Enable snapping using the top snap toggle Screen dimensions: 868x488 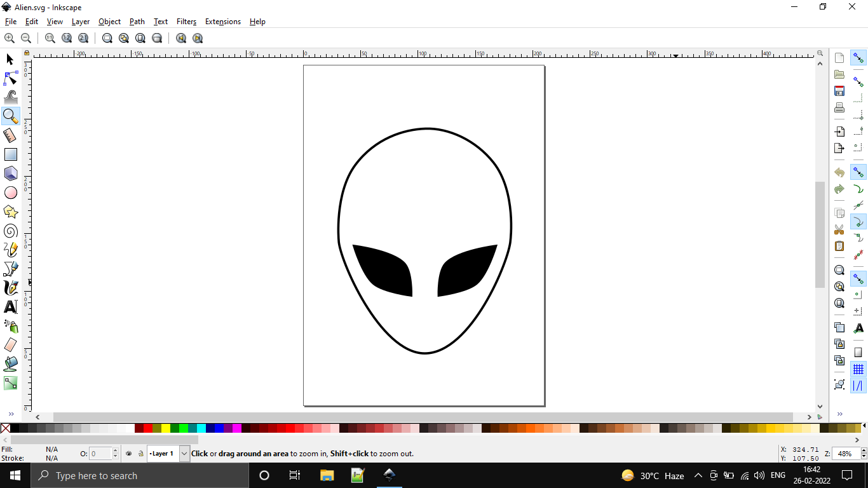(x=859, y=57)
